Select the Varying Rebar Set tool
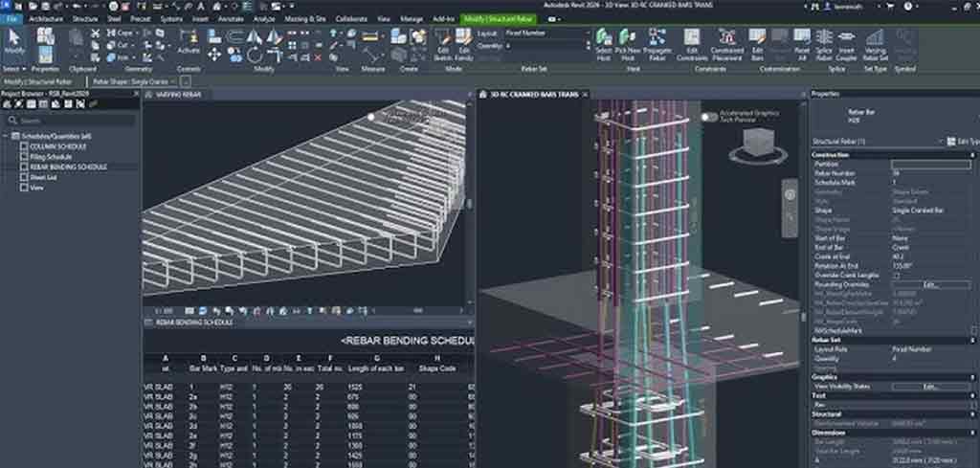Image resolution: width=980 pixels, height=468 pixels. tap(875, 42)
